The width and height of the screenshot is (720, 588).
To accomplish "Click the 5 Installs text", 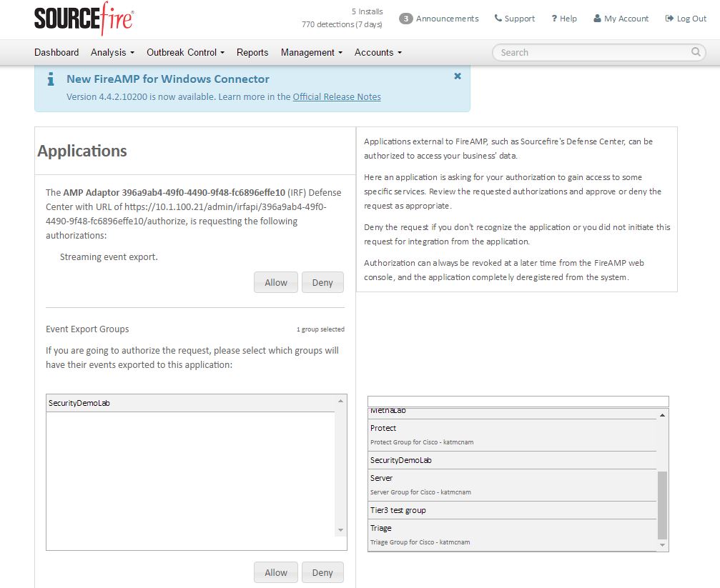I will pyautogui.click(x=368, y=11).
